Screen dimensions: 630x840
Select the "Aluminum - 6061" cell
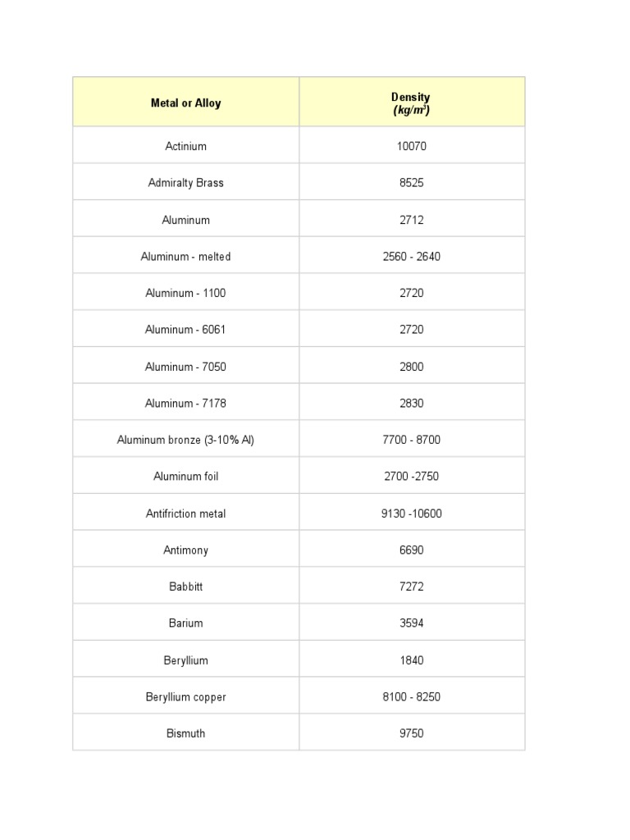point(185,330)
